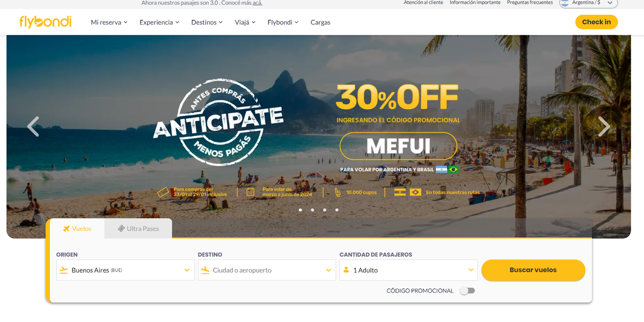The image size is (644, 322).
Task: Click the Argentina flag icon in top bar
Action: pyautogui.click(x=565, y=3)
